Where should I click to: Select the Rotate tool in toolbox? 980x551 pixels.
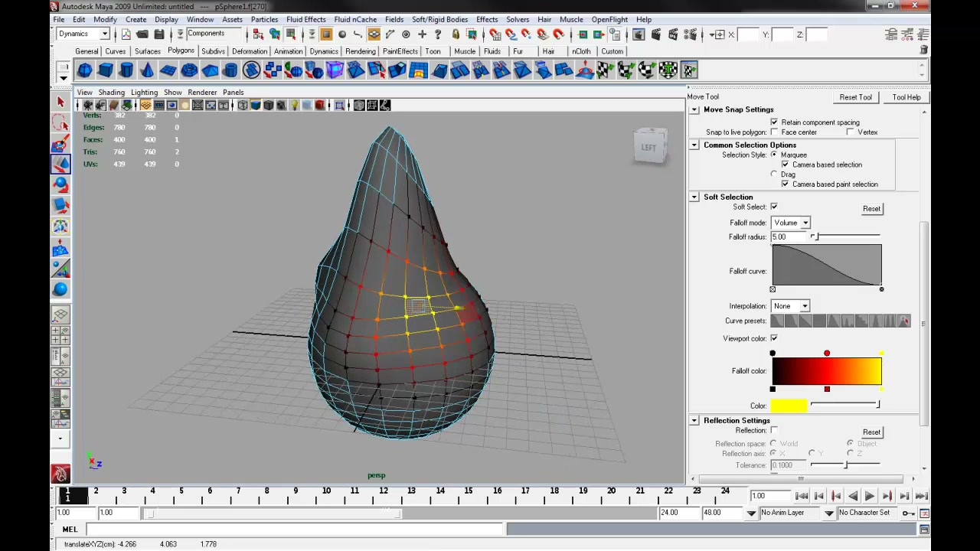[x=60, y=184]
